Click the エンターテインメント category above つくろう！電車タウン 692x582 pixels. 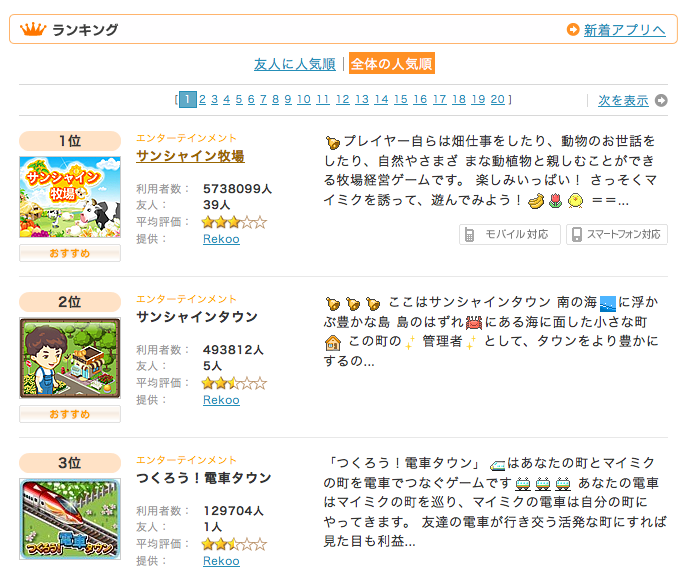click(x=186, y=460)
